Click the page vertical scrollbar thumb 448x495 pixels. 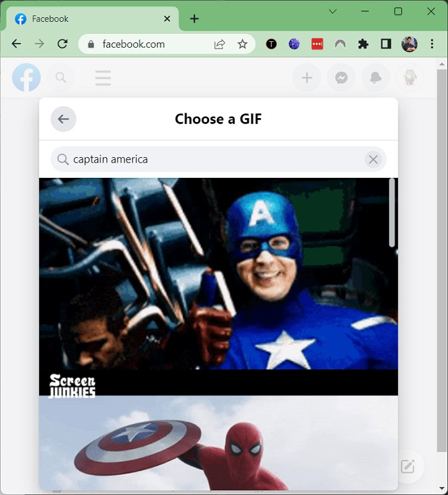coord(441,261)
